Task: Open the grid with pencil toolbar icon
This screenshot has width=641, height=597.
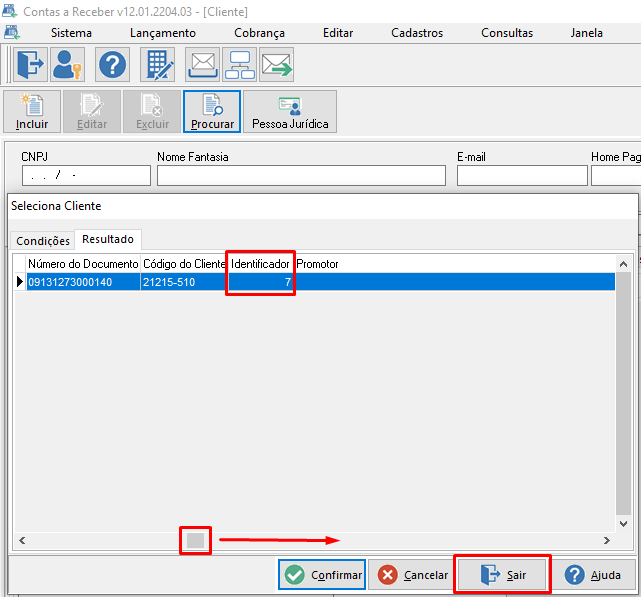Action: pos(158,65)
